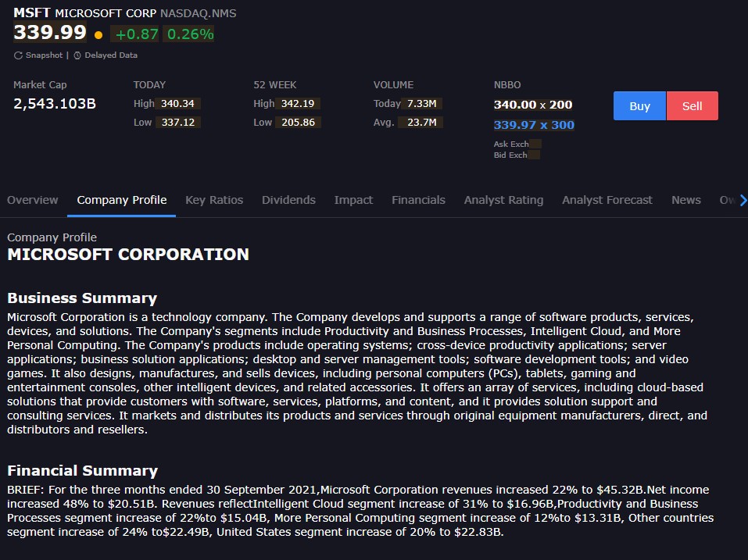
Task: Open the Analyst Forecast tab
Action: [607, 200]
